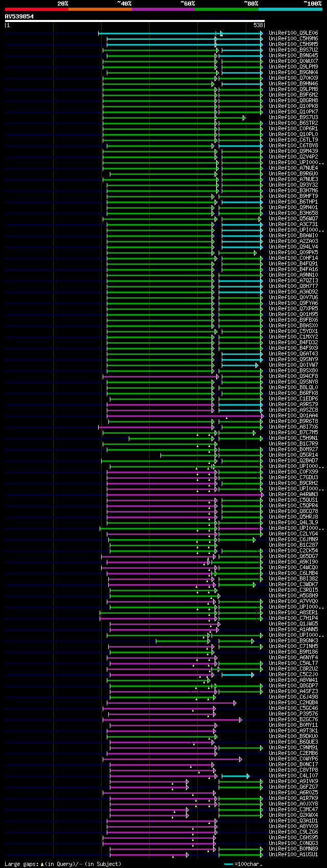Click the Large gaps legend text

[63, 864]
